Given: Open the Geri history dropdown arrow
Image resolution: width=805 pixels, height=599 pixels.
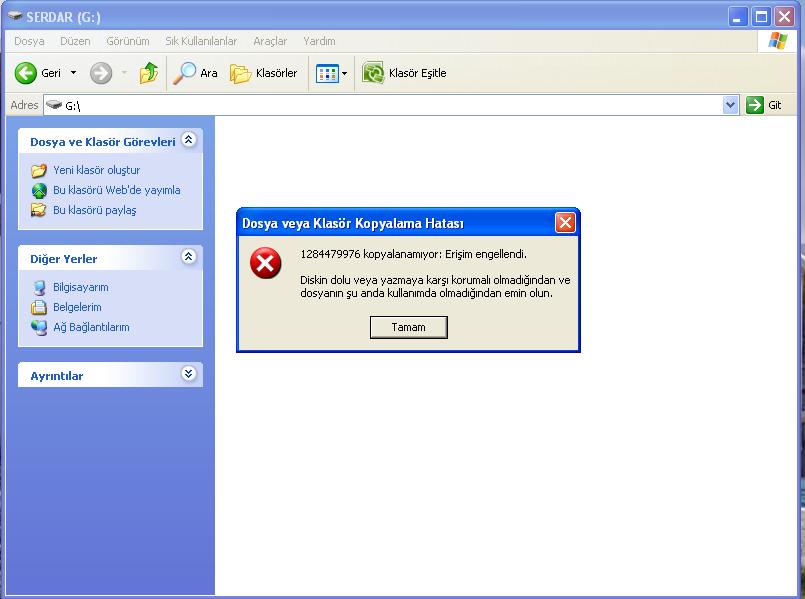Looking at the screenshot, I should pyautogui.click(x=73, y=73).
